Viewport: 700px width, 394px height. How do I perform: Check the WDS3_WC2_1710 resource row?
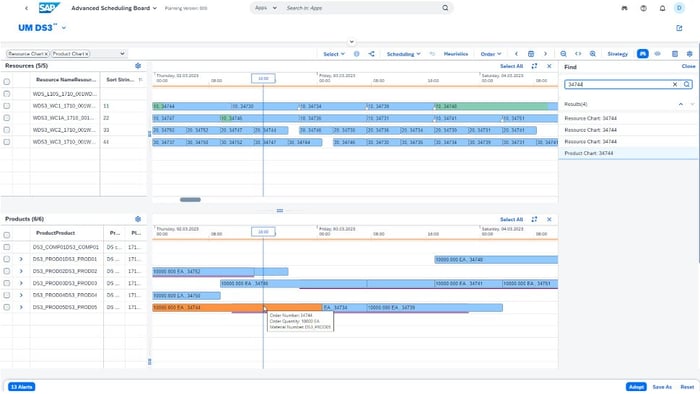(x=7, y=130)
